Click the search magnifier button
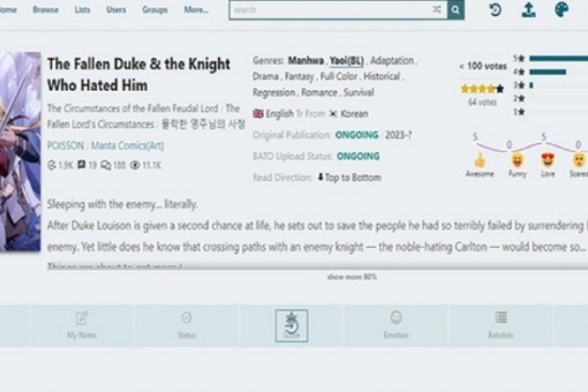The height and width of the screenshot is (392, 588). pos(456,9)
